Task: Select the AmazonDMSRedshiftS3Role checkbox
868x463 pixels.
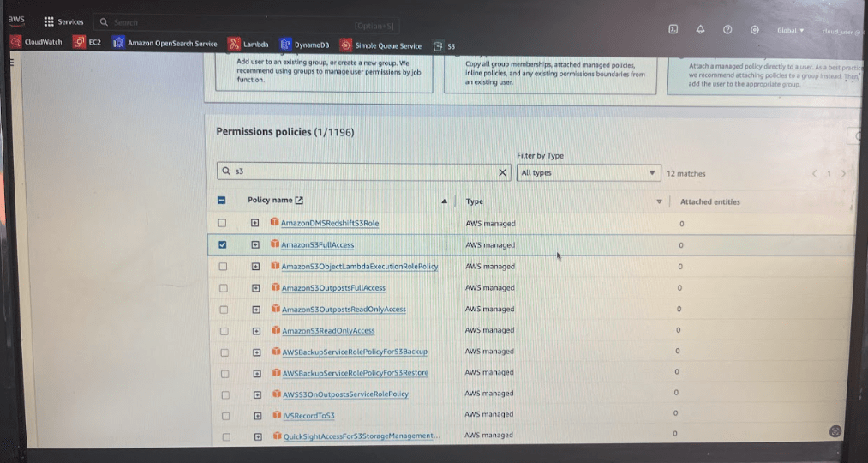Action: [x=223, y=223]
